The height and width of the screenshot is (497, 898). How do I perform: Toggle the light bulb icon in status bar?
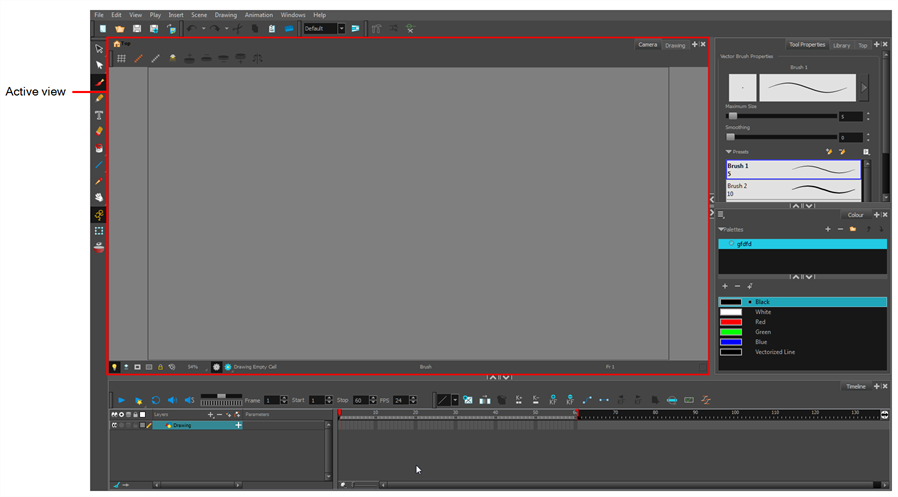click(115, 367)
